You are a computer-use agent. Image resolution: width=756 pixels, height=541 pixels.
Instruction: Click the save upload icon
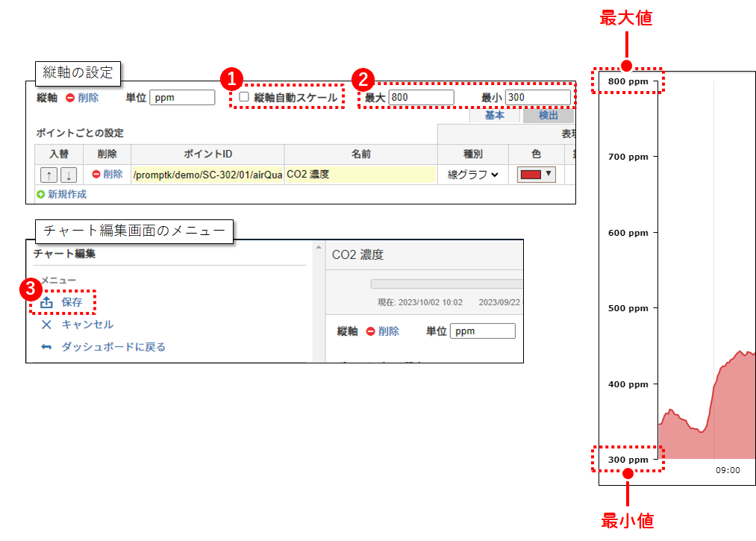[46, 302]
